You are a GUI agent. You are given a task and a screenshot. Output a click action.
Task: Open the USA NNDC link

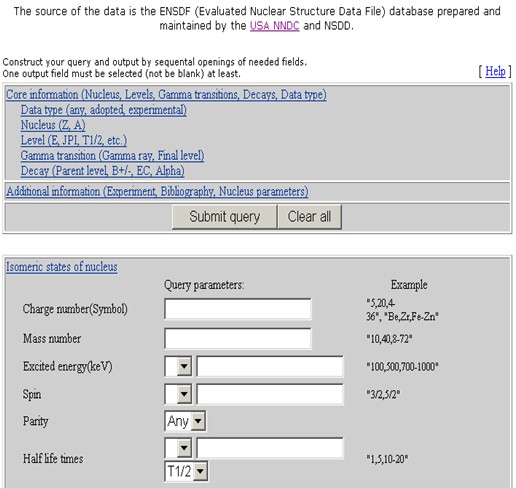click(x=275, y=26)
